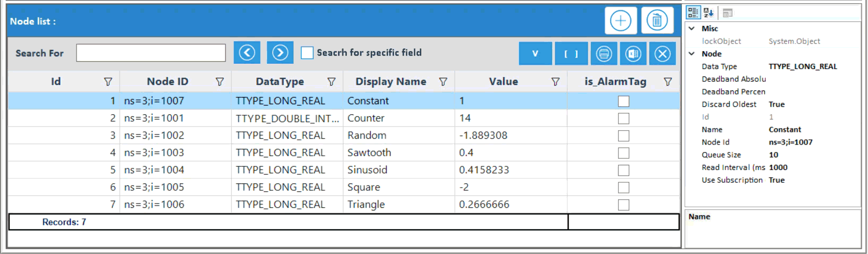Go to next search result arrow
Image resolution: width=868 pixels, height=254 pixels.
280,53
